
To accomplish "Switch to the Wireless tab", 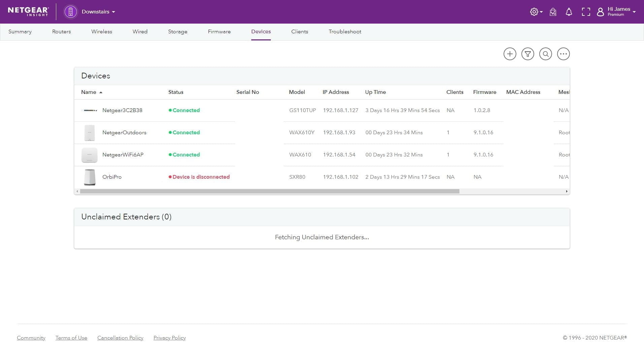I will 101,32.
